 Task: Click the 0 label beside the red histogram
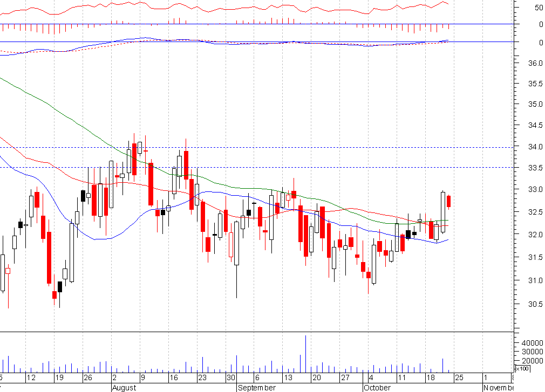[541, 24]
